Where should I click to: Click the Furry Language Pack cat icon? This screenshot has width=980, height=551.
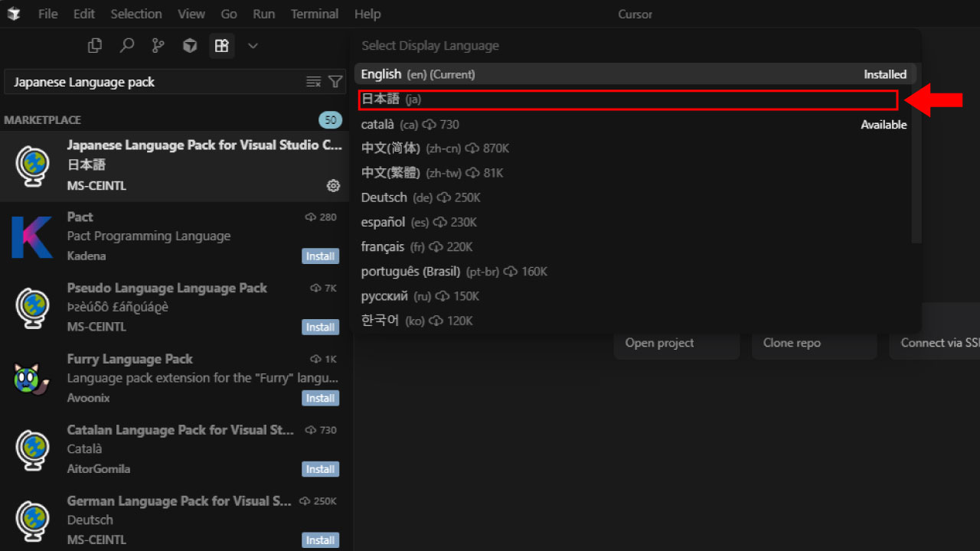coord(32,378)
